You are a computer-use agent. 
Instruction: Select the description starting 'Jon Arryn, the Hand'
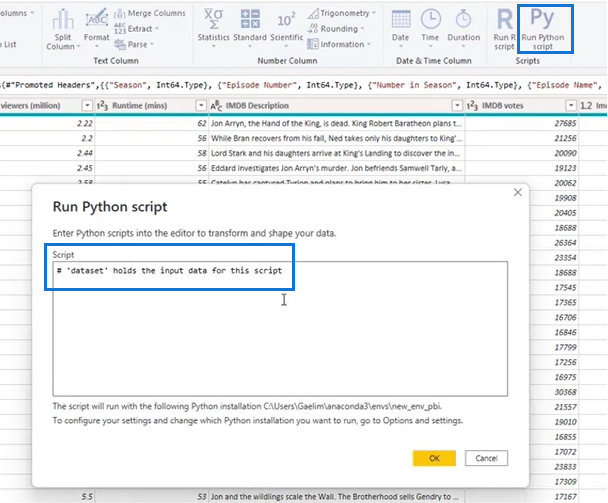(x=337, y=123)
